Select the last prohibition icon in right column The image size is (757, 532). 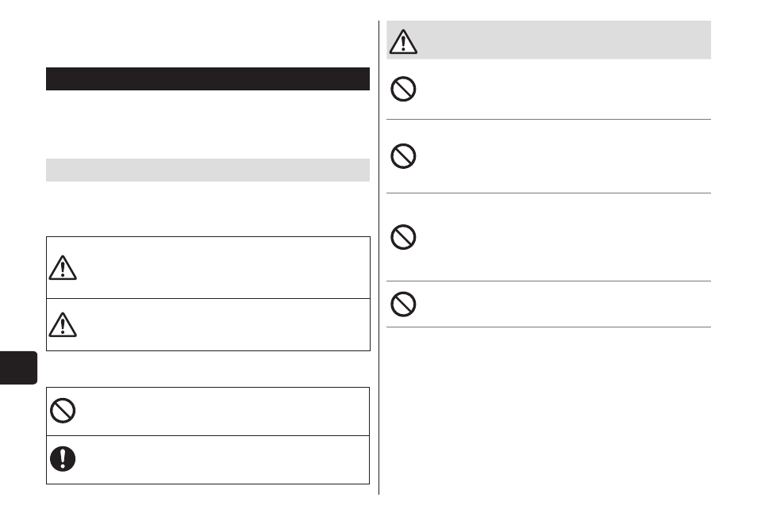click(x=403, y=304)
